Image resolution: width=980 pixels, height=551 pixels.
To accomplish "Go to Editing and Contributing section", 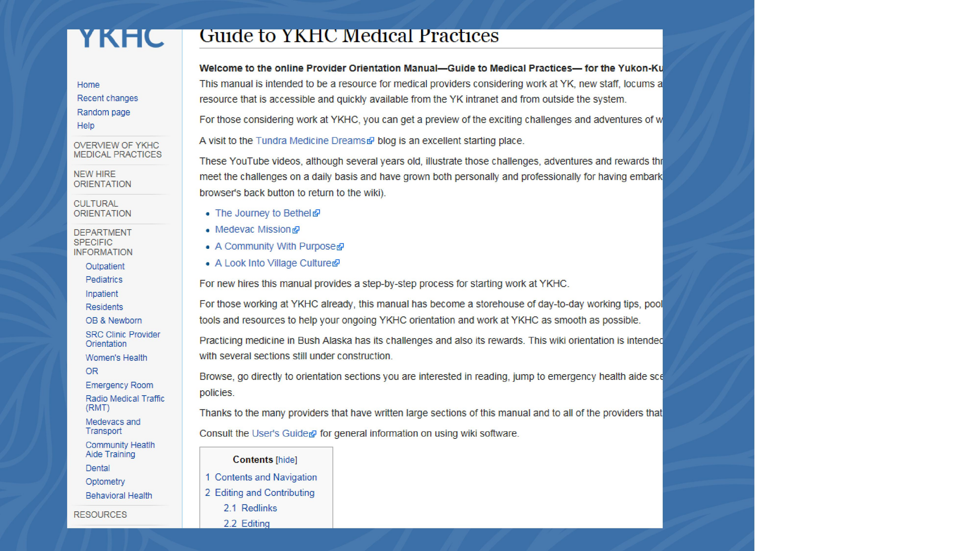I will [264, 493].
